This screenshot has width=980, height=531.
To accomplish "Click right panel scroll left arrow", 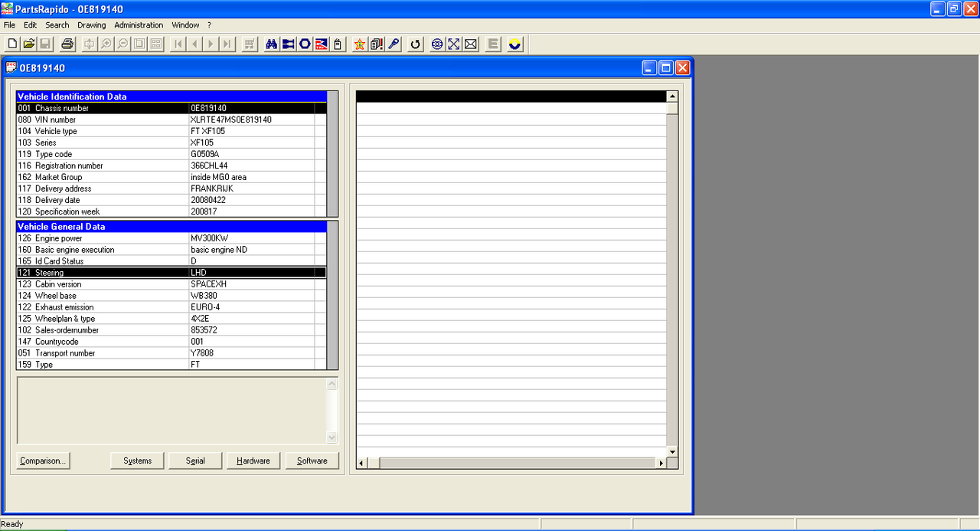I will pyautogui.click(x=362, y=464).
